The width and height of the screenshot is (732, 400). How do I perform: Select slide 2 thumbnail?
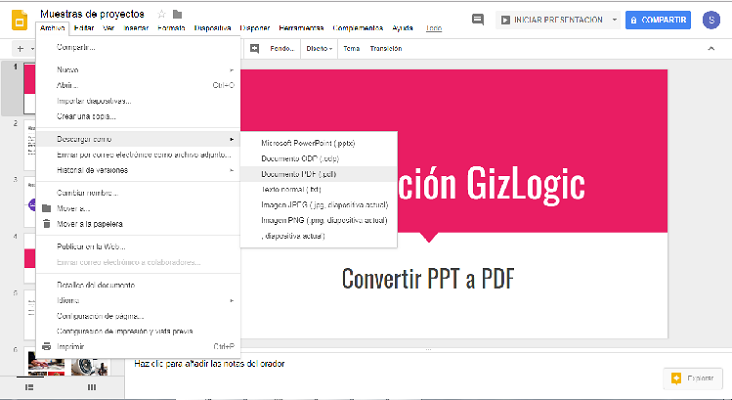coord(30,147)
